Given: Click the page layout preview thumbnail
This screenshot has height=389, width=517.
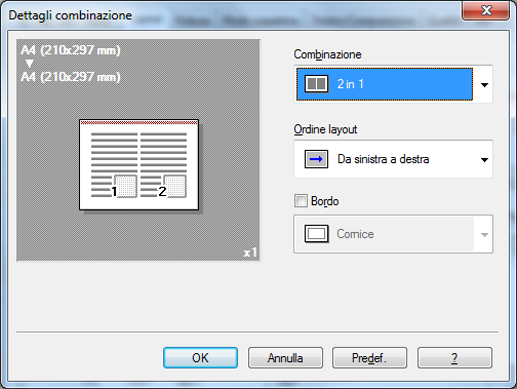Looking at the screenshot, I should (139, 165).
